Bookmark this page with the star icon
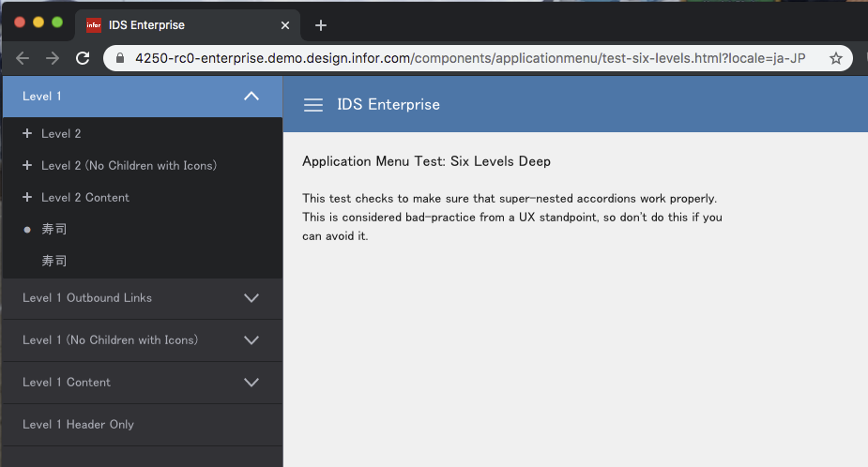The image size is (868, 467). (x=836, y=58)
